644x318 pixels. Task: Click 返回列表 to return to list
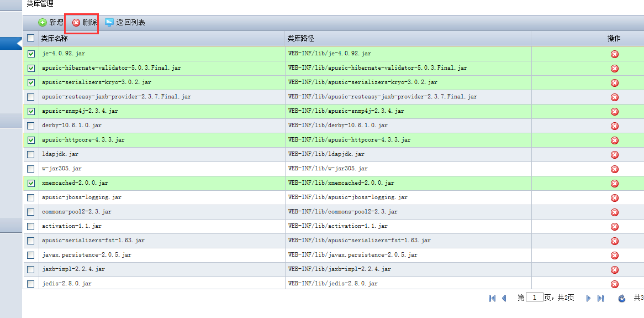pos(125,23)
